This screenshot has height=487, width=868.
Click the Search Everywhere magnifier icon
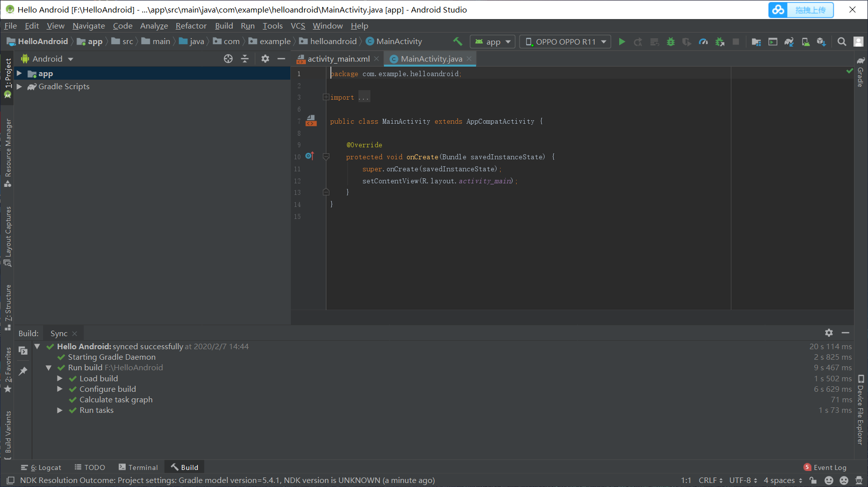[x=842, y=42]
